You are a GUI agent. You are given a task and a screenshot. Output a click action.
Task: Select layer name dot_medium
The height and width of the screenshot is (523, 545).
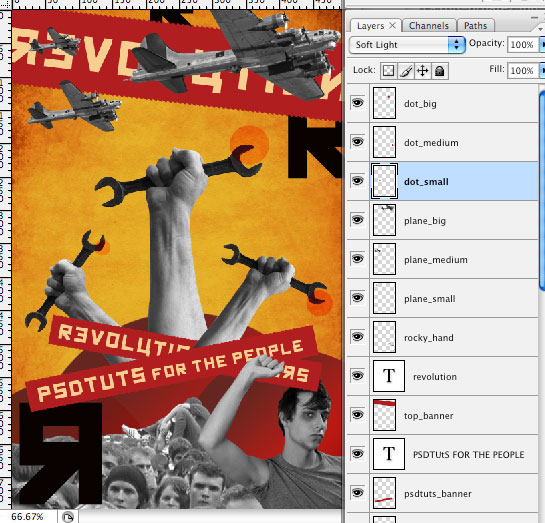[431, 142]
